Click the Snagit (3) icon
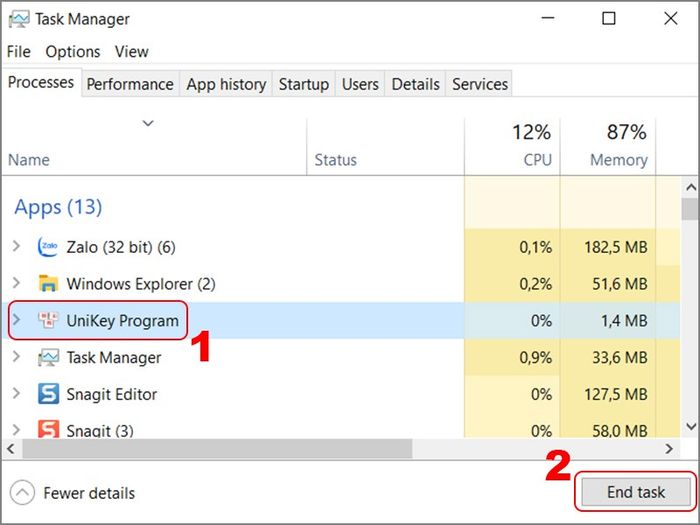This screenshot has height=525, width=700. pos(48,429)
